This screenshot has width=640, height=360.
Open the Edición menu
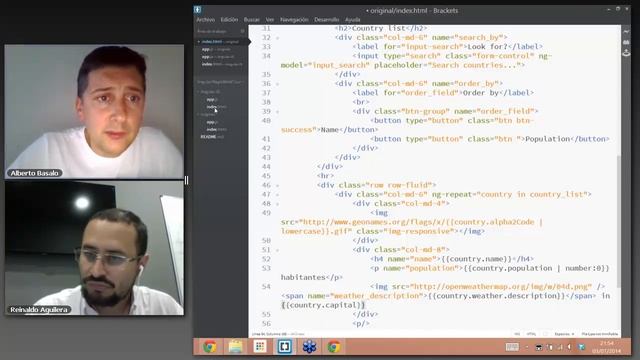click(229, 20)
